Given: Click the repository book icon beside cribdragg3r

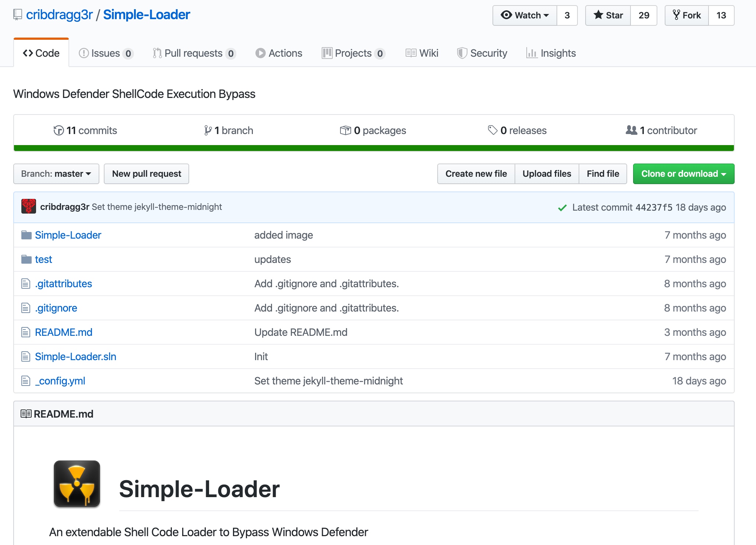Looking at the screenshot, I should 17,15.
